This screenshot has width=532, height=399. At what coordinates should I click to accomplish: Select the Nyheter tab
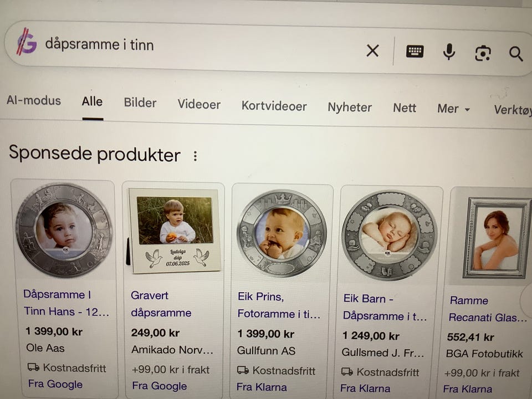coord(350,107)
